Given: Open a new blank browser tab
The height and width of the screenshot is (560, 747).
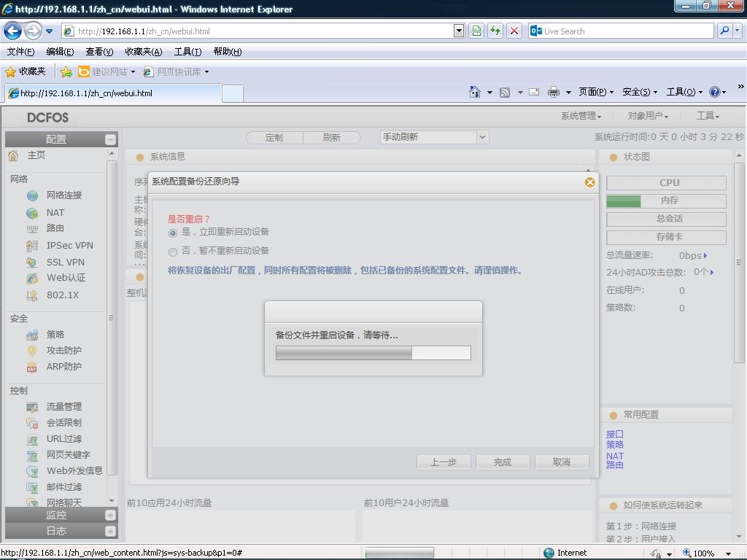Looking at the screenshot, I should [x=233, y=93].
